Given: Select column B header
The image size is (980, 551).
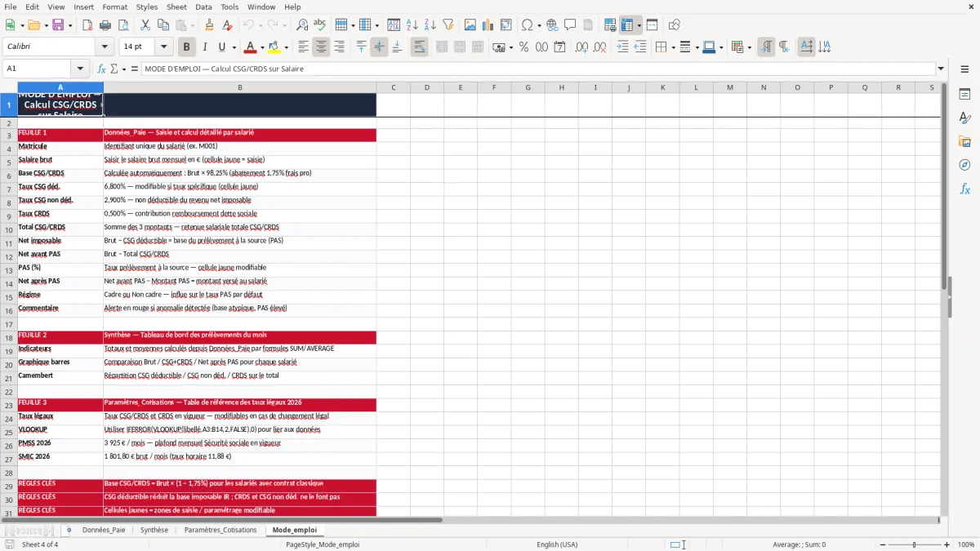Looking at the screenshot, I should (x=240, y=87).
